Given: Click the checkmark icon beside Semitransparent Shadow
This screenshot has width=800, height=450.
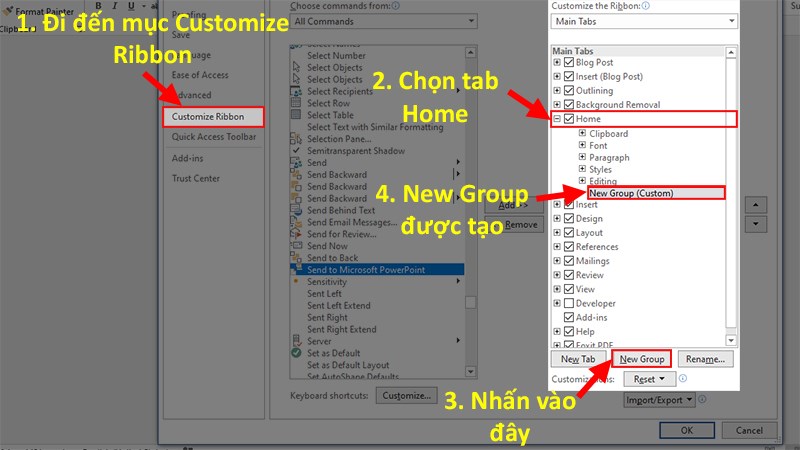Looking at the screenshot, I should point(296,151).
